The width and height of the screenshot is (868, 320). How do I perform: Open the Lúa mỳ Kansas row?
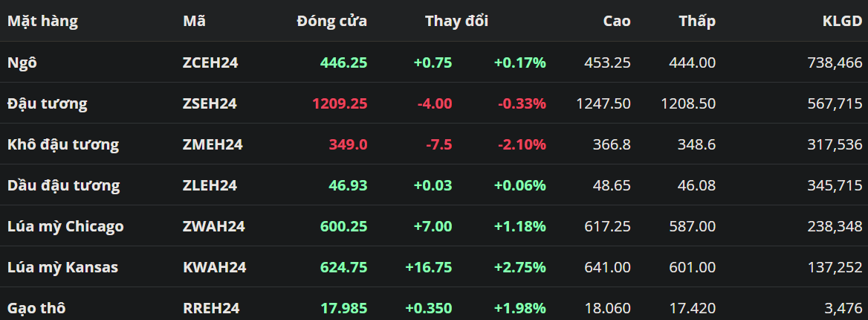pyautogui.click(x=62, y=267)
